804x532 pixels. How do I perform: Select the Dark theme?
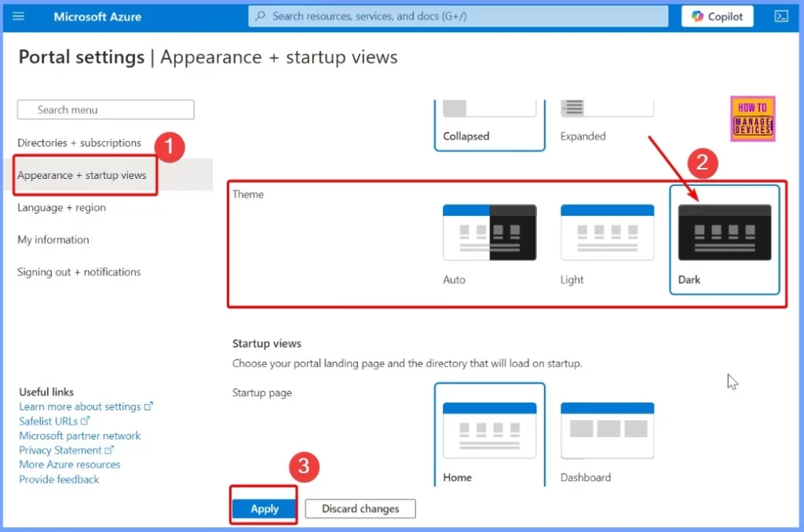pyautogui.click(x=725, y=240)
